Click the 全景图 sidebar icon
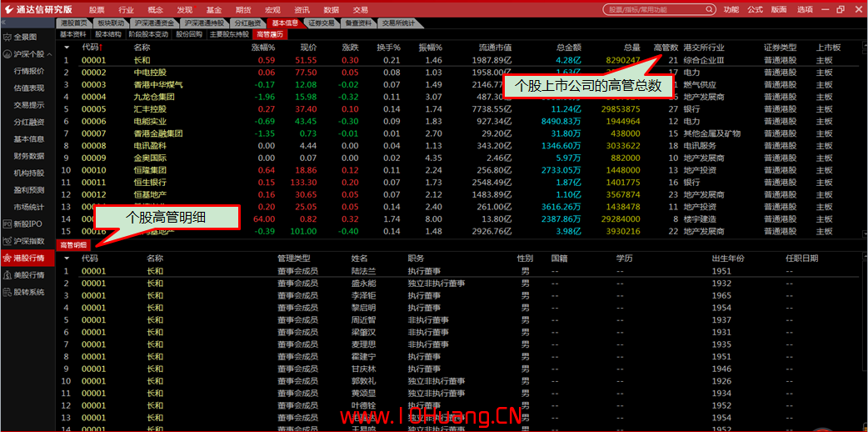Screen dimensions: 868x432 coord(7,38)
